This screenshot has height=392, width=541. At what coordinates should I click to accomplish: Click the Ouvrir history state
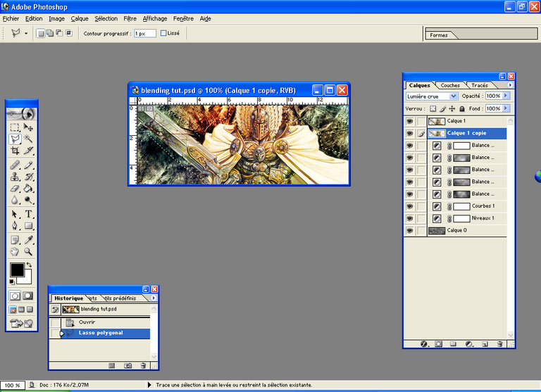pyautogui.click(x=87, y=322)
